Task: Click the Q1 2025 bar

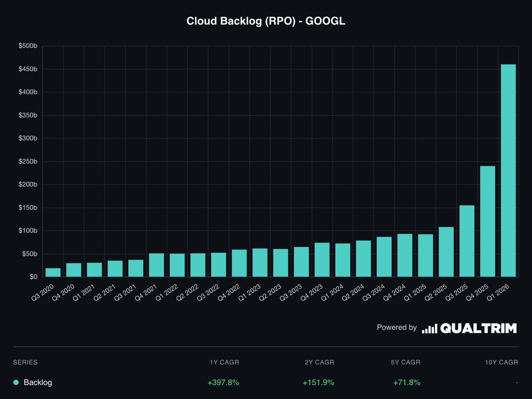Action: [426, 256]
